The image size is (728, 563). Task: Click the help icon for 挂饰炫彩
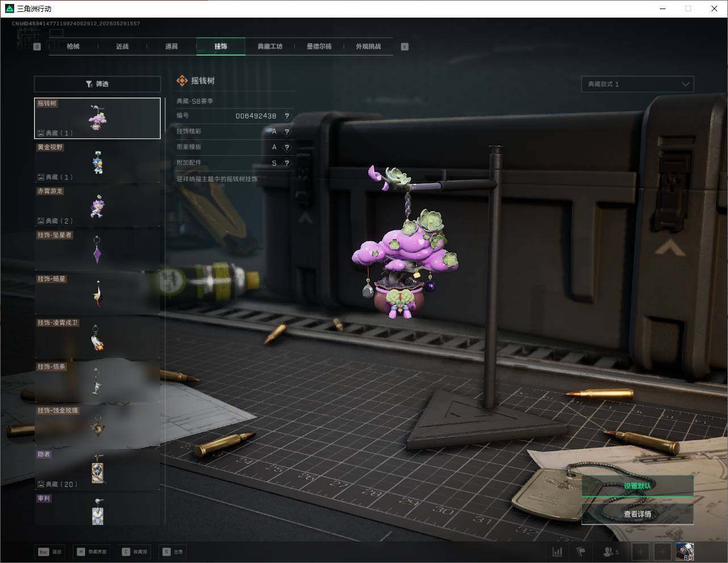click(x=287, y=132)
